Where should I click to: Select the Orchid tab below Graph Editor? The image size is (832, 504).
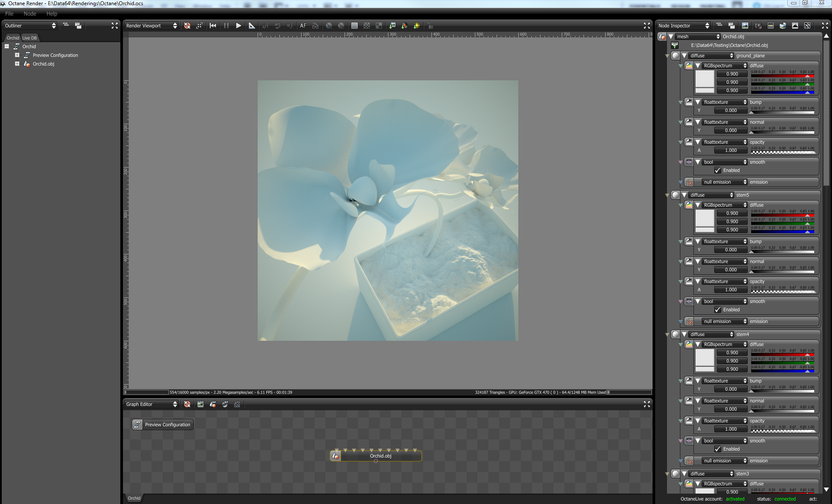(134, 498)
